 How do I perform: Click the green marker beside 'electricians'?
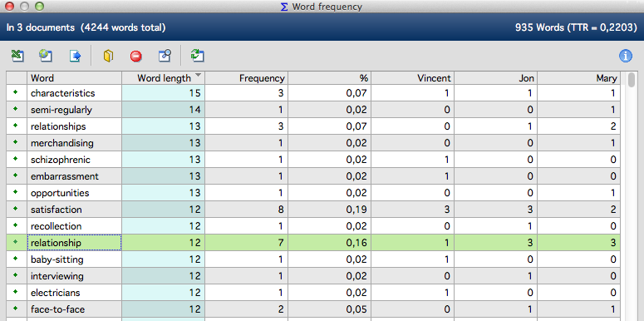pos(16,292)
